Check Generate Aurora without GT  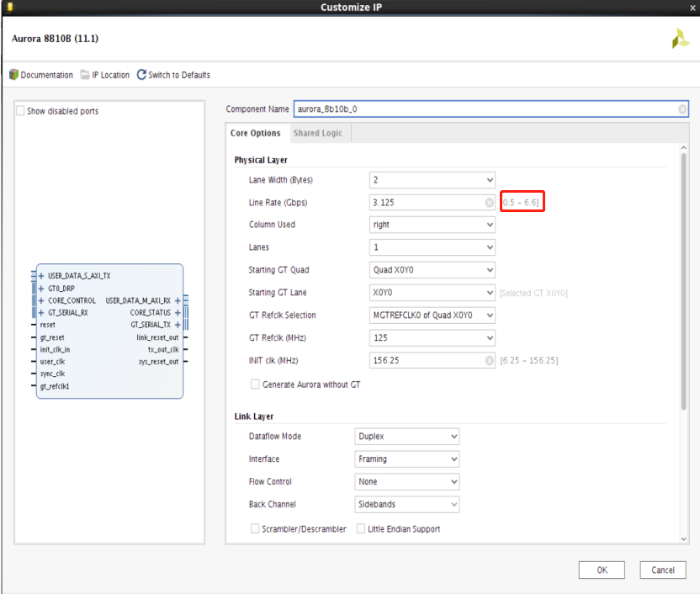click(x=255, y=385)
